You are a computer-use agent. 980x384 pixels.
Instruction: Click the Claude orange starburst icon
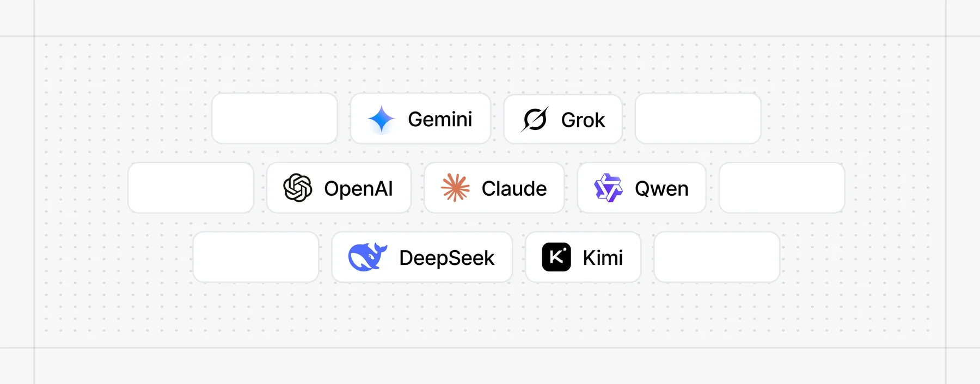[455, 188]
